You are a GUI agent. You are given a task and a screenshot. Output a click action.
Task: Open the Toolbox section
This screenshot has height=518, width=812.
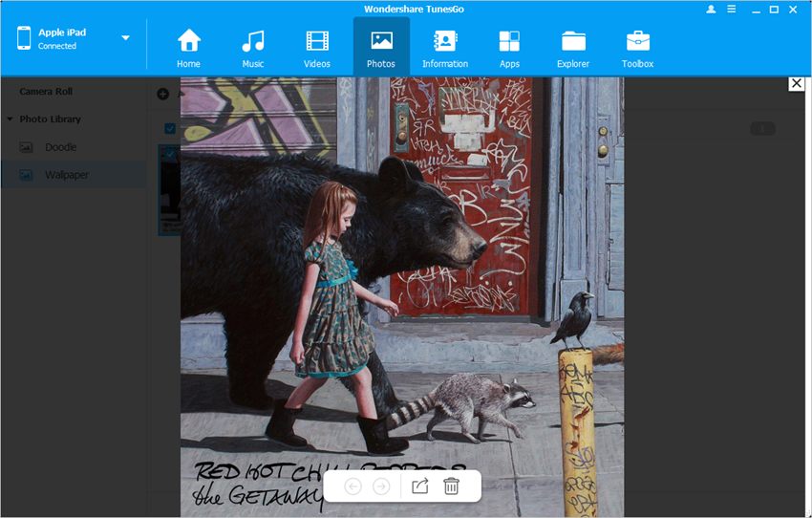coord(637,48)
